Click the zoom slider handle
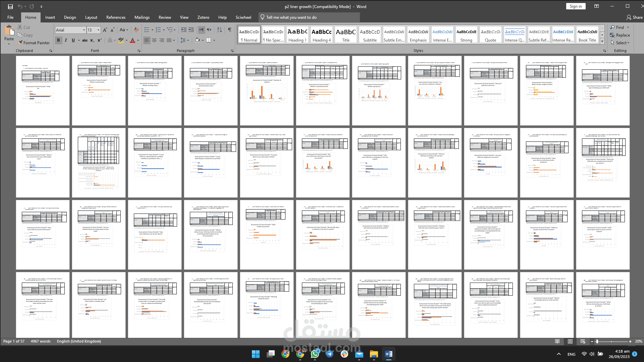The height and width of the screenshot is (362, 644). (x=597, y=341)
